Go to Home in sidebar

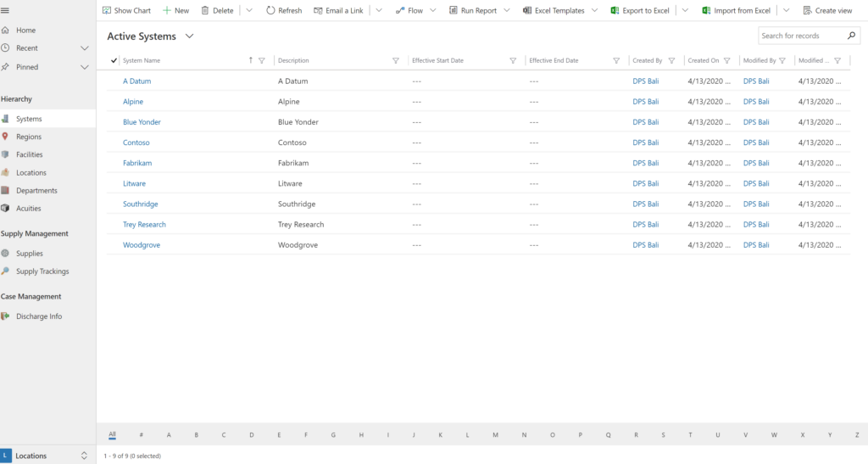[x=25, y=30]
